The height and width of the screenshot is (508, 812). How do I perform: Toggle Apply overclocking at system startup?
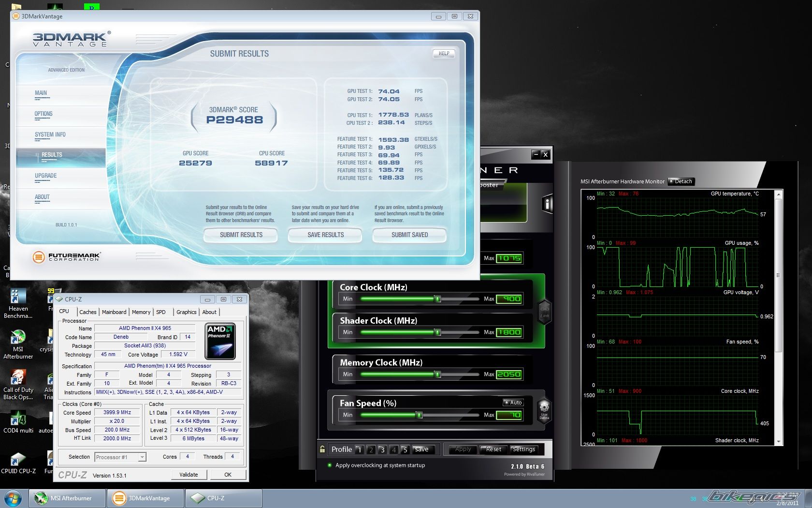pos(330,465)
